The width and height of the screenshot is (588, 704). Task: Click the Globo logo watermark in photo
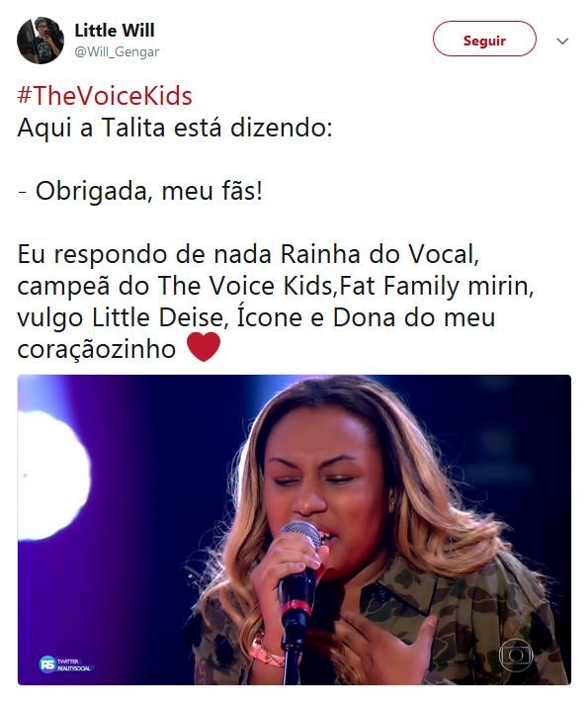516,656
